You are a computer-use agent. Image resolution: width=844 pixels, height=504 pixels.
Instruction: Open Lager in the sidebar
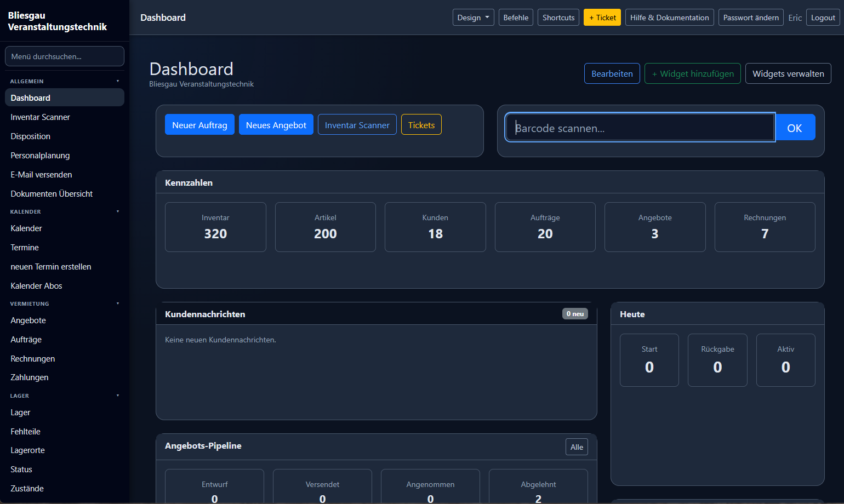(x=65, y=413)
